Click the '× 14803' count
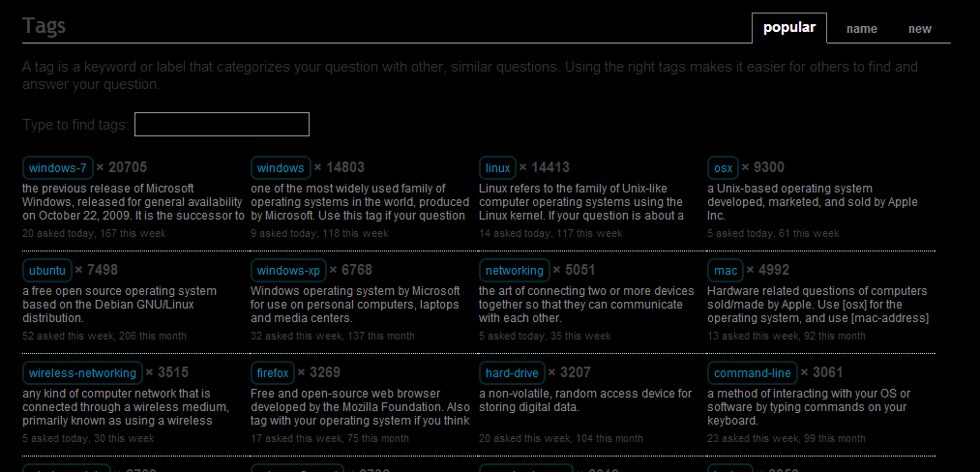 click(339, 167)
